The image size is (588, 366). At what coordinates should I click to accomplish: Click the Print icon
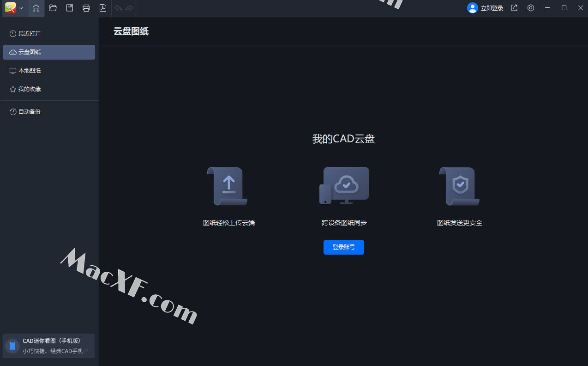coord(86,8)
